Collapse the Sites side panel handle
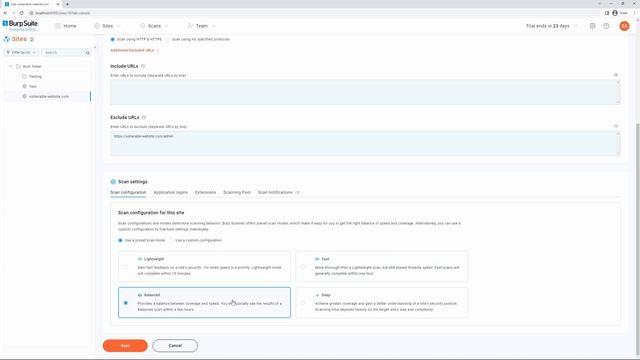Image resolution: width=640 pixels, height=360 pixels. [95, 47]
